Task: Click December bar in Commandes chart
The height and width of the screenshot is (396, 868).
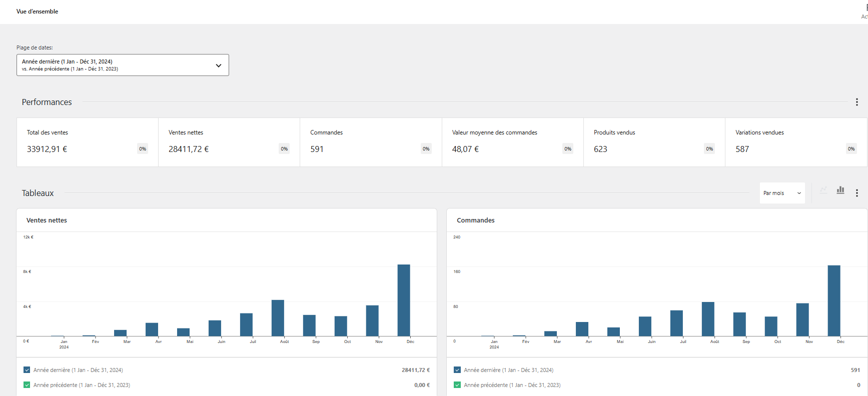Action: [x=834, y=300]
